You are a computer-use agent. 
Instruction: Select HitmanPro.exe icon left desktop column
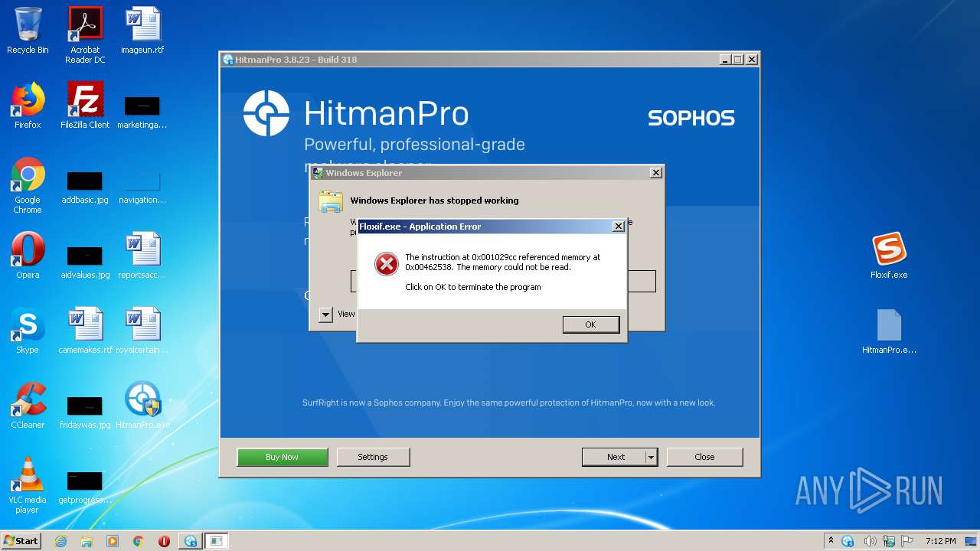[x=142, y=406]
